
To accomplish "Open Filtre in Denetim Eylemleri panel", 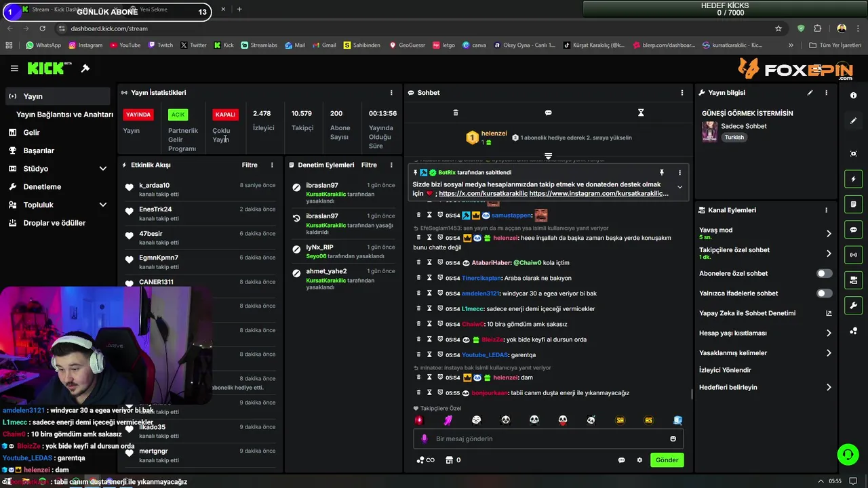I will (x=369, y=165).
